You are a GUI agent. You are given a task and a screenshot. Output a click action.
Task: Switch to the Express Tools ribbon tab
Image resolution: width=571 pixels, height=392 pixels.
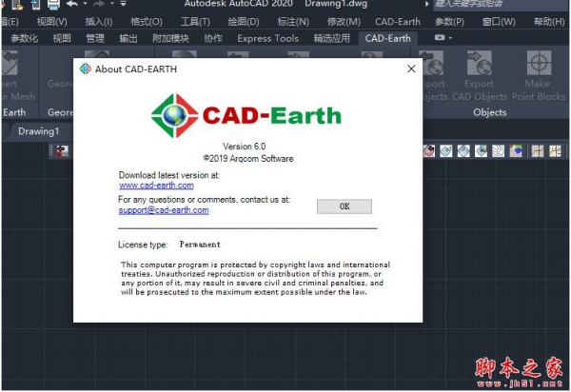point(268,38)
